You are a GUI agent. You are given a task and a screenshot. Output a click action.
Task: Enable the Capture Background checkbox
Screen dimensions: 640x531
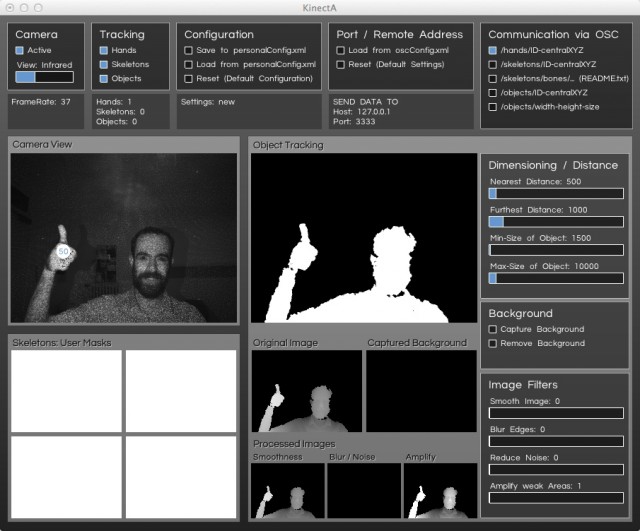(x=493, y=329)
